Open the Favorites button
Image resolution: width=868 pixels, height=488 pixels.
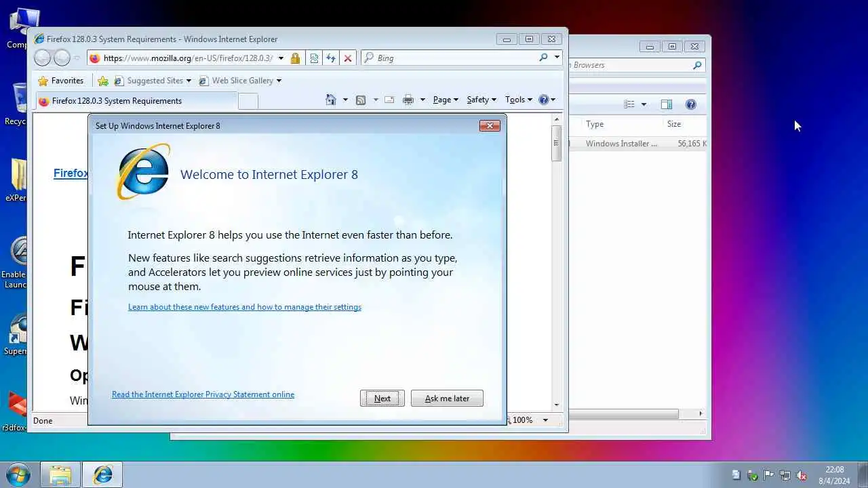tap(61, 81)
